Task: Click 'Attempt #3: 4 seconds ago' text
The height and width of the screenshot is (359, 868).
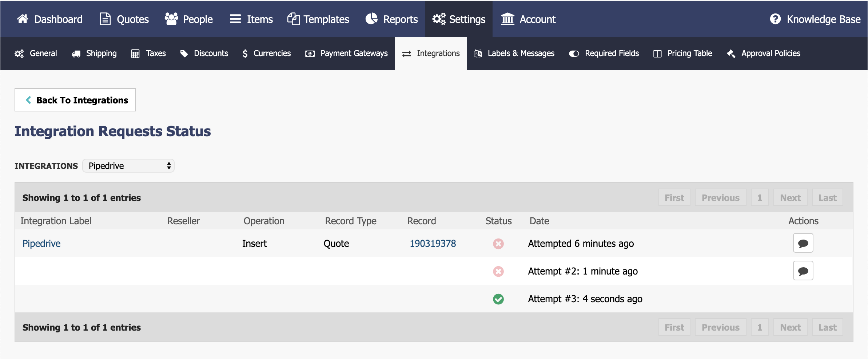Action: pyautogui.click(x=585, y=299)
